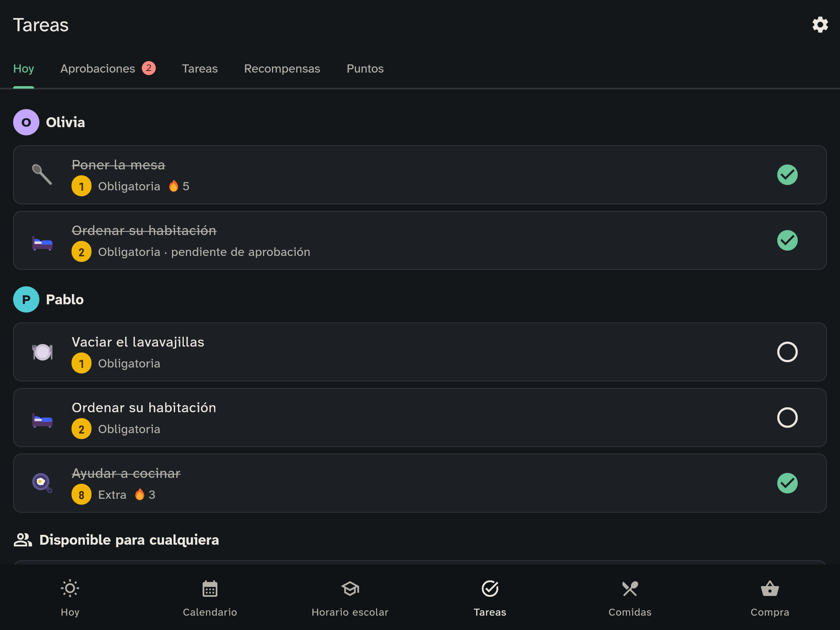Click the 8 points badge on Ayudar a cocinar
The image size is (840, 630).
coord(82,495)
